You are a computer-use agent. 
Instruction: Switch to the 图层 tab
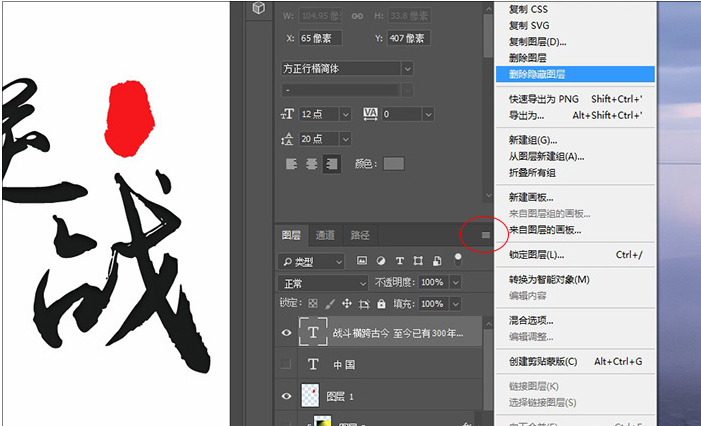pos(291,235)
